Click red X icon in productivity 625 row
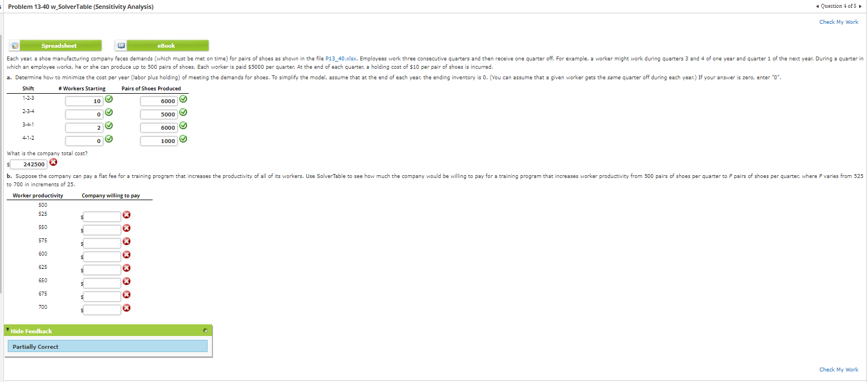Image resolution: width=868 pixels, height=382 pixels. click(126, 268)
